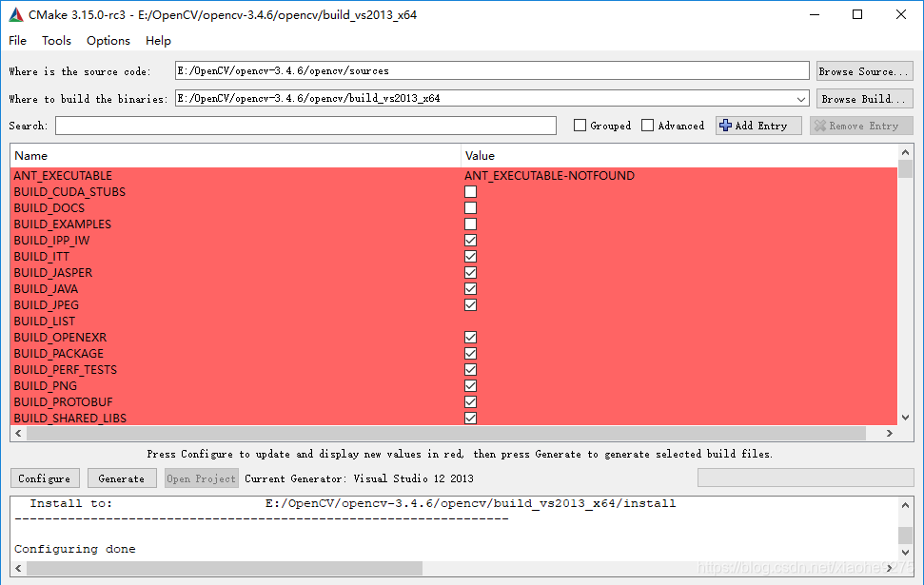Disable BUILD_PROTOBUF checkbox

(x=470, y=402)
